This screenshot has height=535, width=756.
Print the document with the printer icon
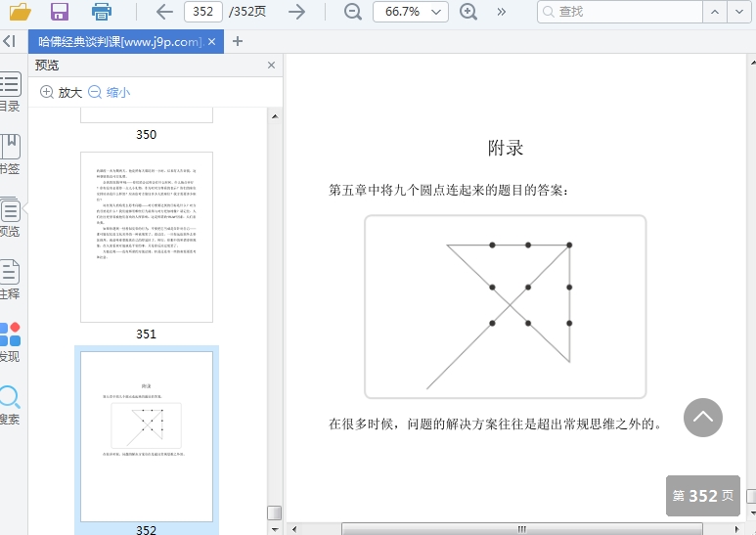coord(102,12)
